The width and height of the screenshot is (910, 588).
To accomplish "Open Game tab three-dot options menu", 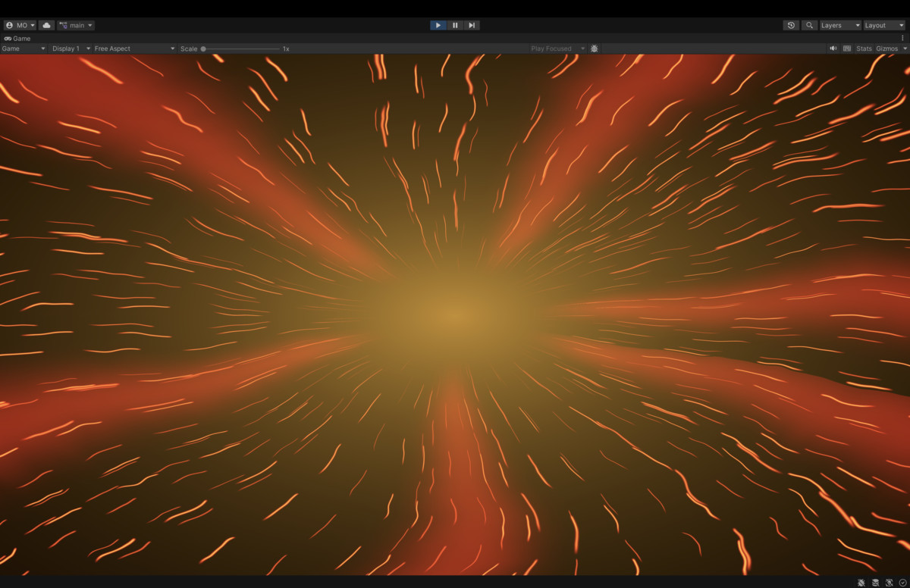I will coord(902,38).
